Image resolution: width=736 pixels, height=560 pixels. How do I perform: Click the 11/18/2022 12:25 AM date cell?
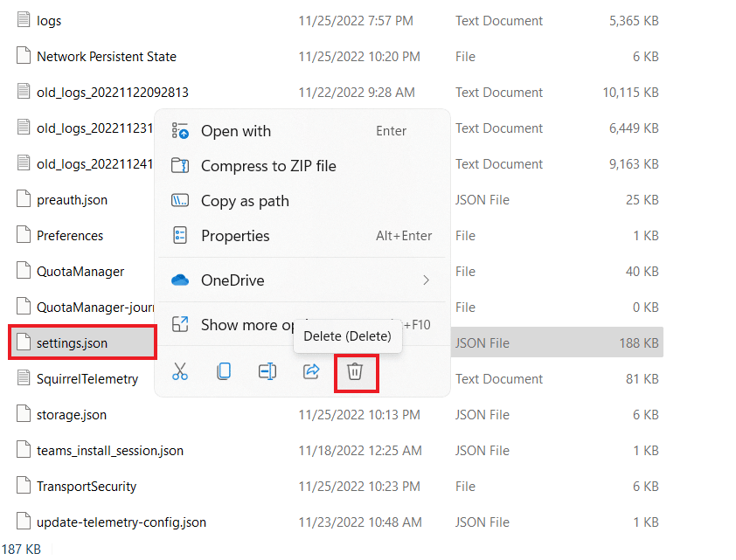pyautogui.click(x=360, y=451)
